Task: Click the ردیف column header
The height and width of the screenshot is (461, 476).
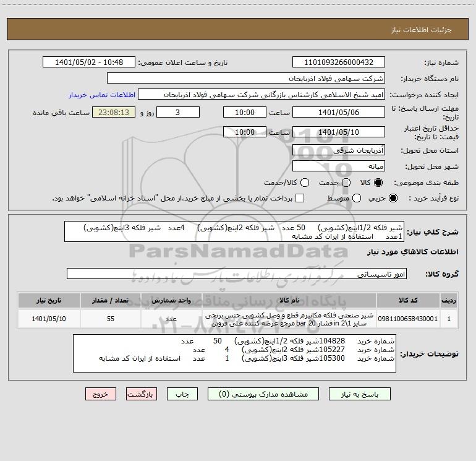Action: click(x=449, y=300)
